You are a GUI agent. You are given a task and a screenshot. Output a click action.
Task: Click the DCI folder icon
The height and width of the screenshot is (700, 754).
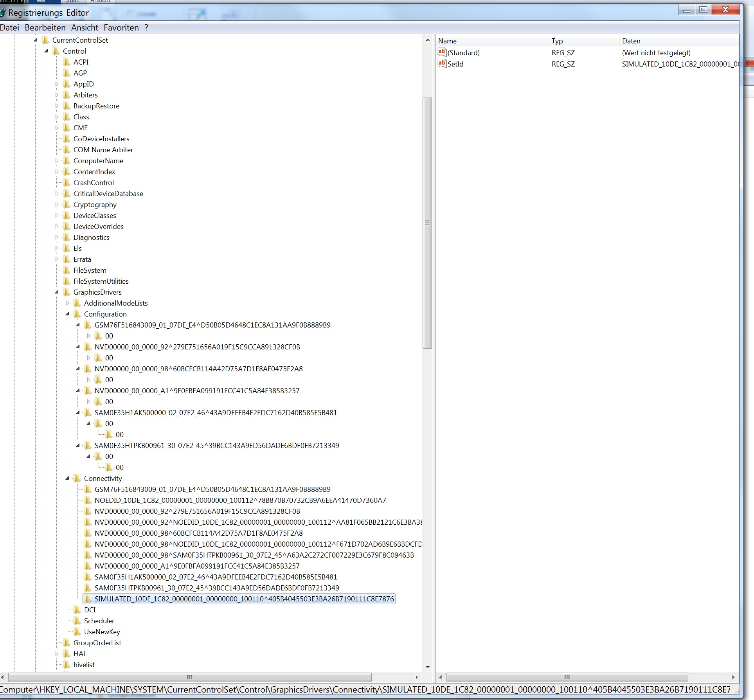point(77,610)
